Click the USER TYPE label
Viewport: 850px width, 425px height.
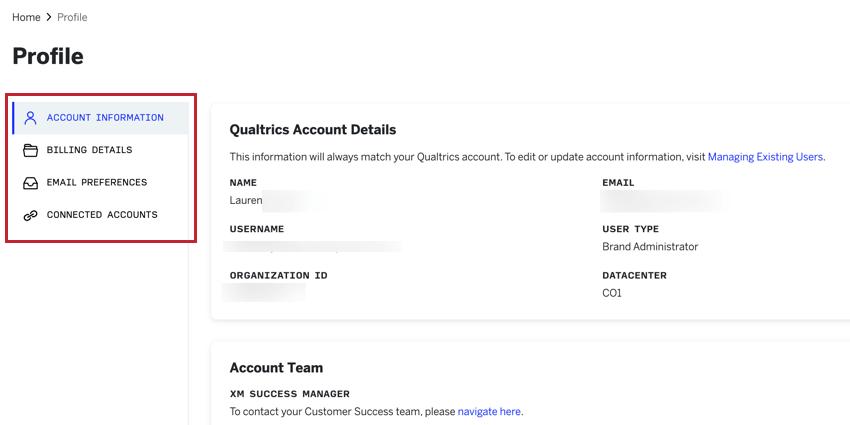click(630, 229)
